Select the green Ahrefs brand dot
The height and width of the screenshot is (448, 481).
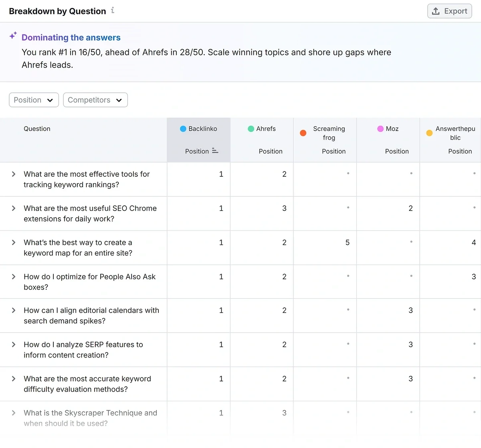251,129
